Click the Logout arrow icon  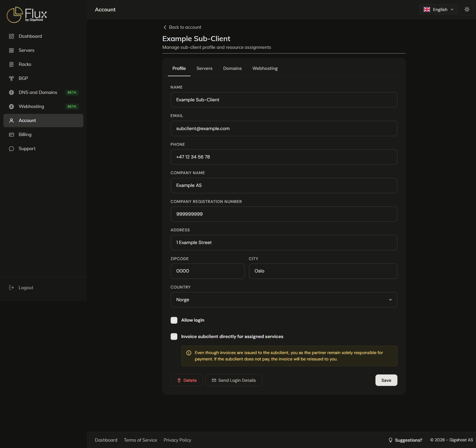pos(11,288)
